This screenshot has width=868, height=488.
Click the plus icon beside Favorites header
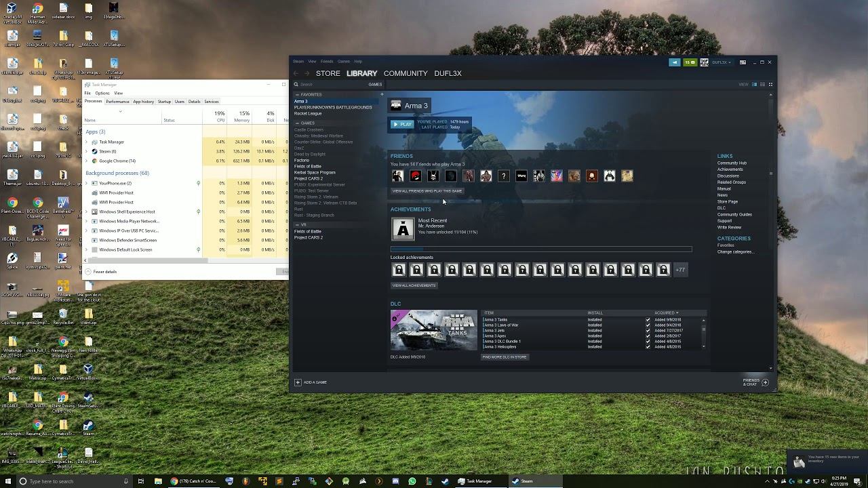[382, 94]
